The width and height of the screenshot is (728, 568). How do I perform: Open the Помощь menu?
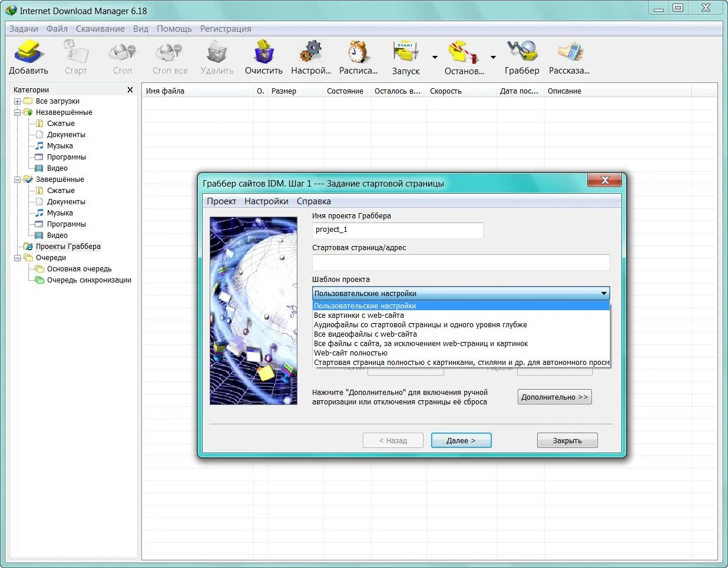pos(174,29)
